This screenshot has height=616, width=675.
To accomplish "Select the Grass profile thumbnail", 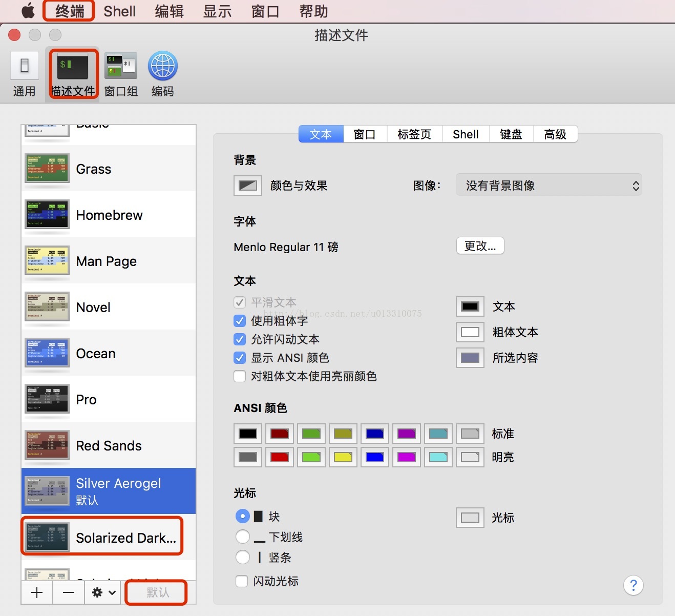I will 47,168.
